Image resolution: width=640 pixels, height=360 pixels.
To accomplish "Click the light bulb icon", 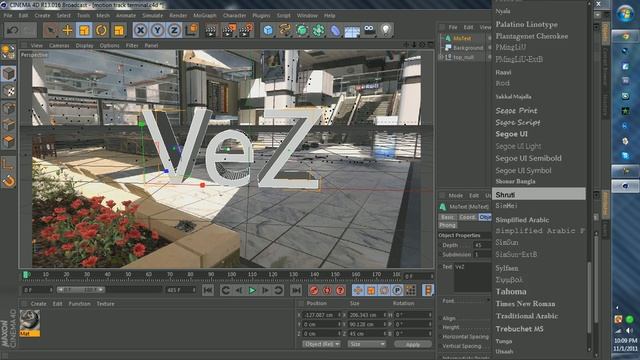I will click(x=386, y=30).
